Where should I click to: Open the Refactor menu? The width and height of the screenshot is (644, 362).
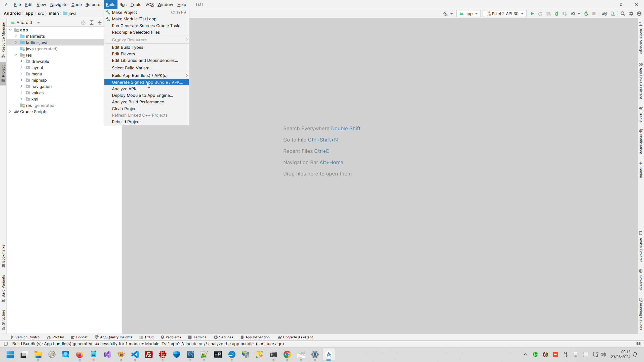coord(93,4)
